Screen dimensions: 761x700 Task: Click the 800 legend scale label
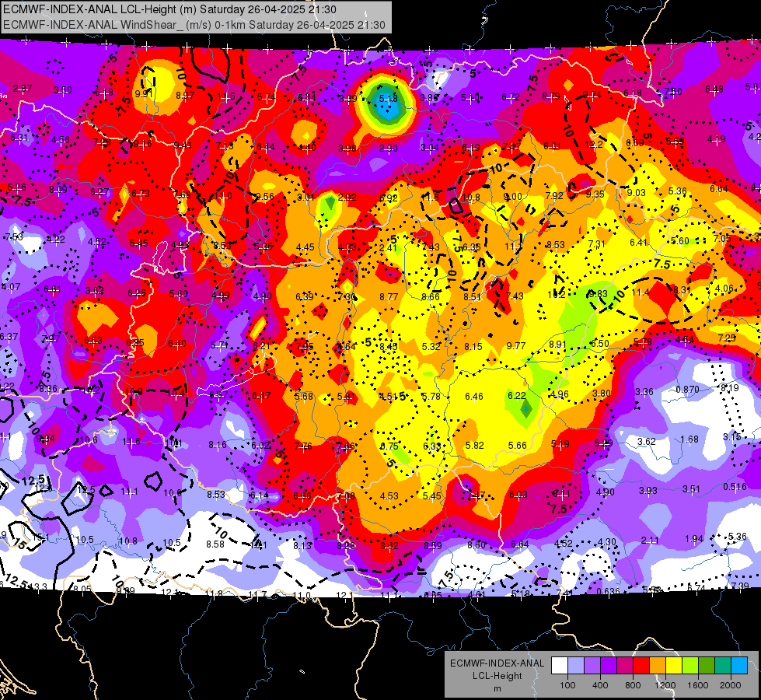[x=633, y=685]
